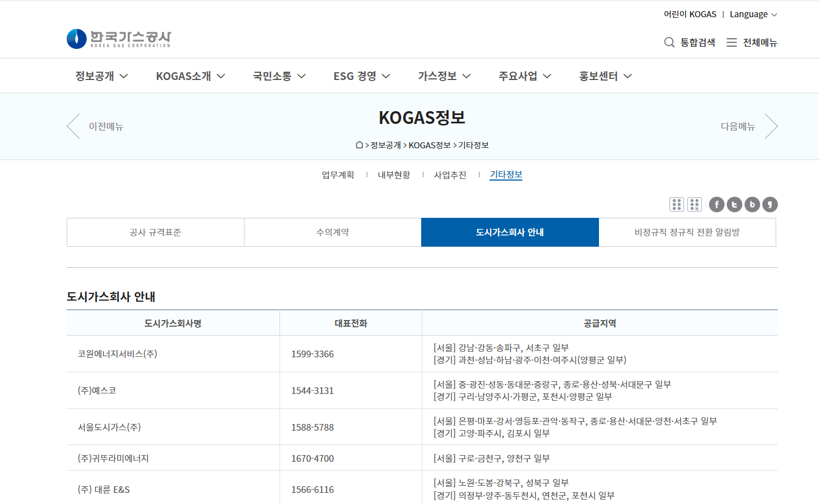The height and width of the screenshot is (504, 819).
Task: Select the 코원에너지서비스(주) company cell
Action: point(173,354)
